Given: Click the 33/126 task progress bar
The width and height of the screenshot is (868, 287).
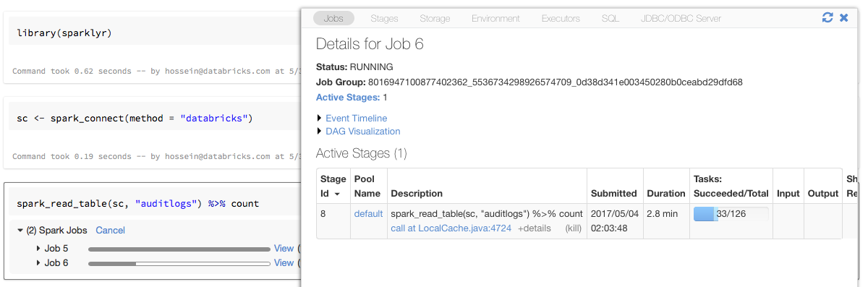Looking at the screenshot, I should [730, 214].
